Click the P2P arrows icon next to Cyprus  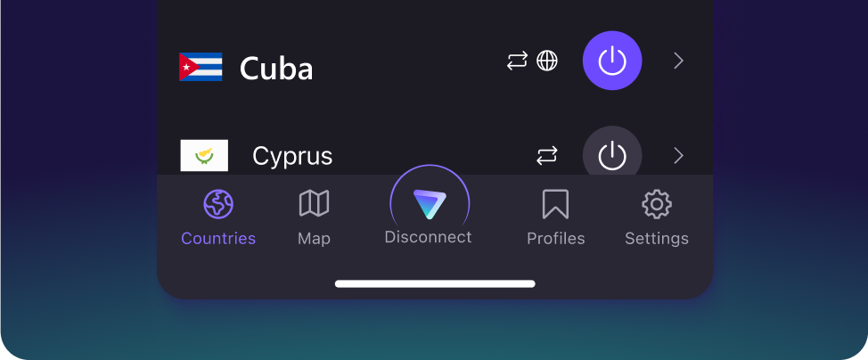[547, 156]
